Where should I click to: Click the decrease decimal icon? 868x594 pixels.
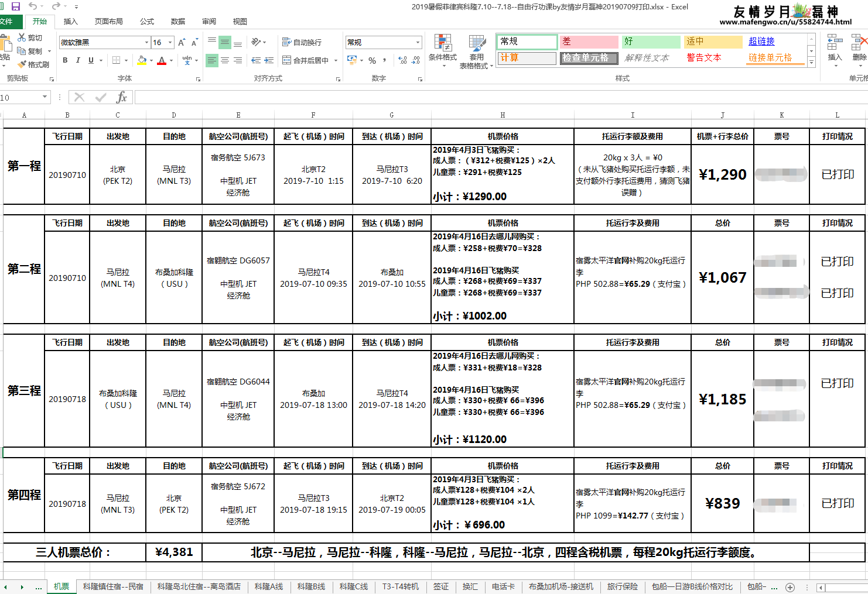pyautogui.click(x=416, y=60)
